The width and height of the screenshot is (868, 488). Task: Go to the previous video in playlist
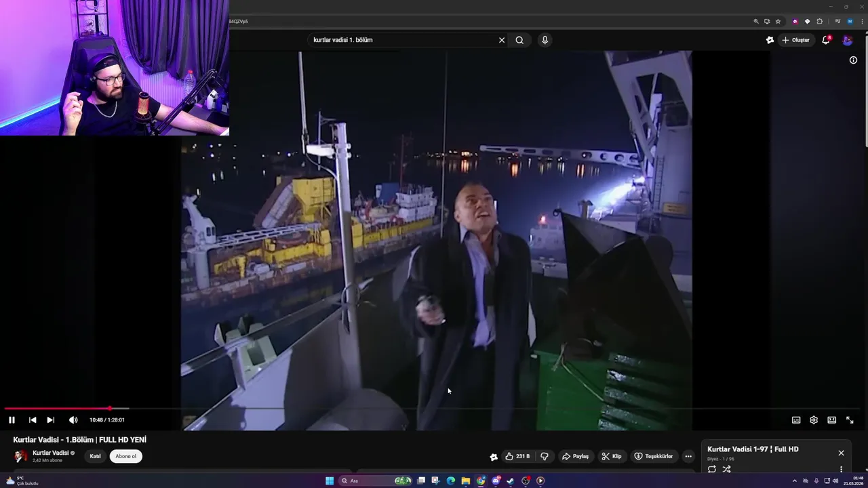tap(32, 420)
